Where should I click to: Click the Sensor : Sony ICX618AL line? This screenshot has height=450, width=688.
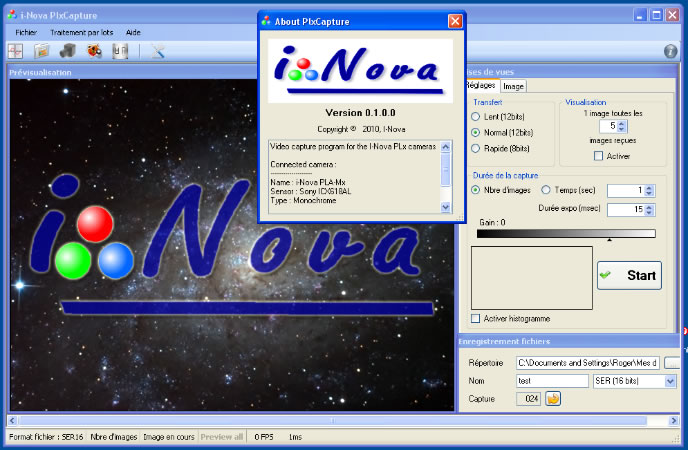coord(311,191)
